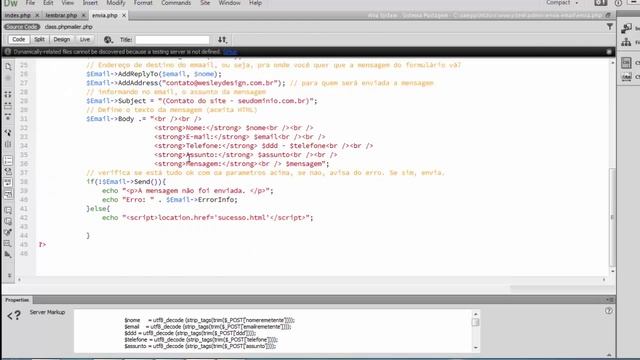Click the Remove Comment icon

8,221
